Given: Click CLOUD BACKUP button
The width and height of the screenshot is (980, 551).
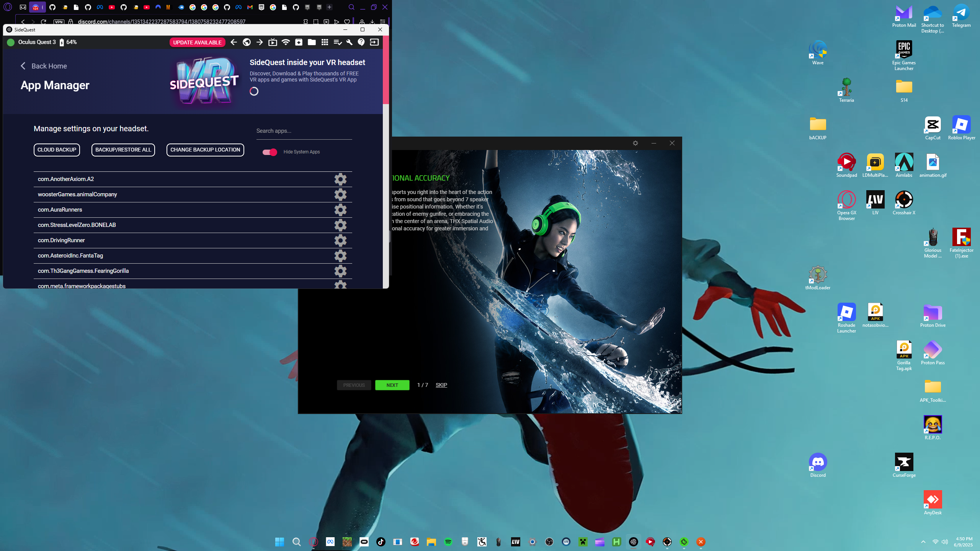Looking at the screenshot, I should (x=57, y=150).
